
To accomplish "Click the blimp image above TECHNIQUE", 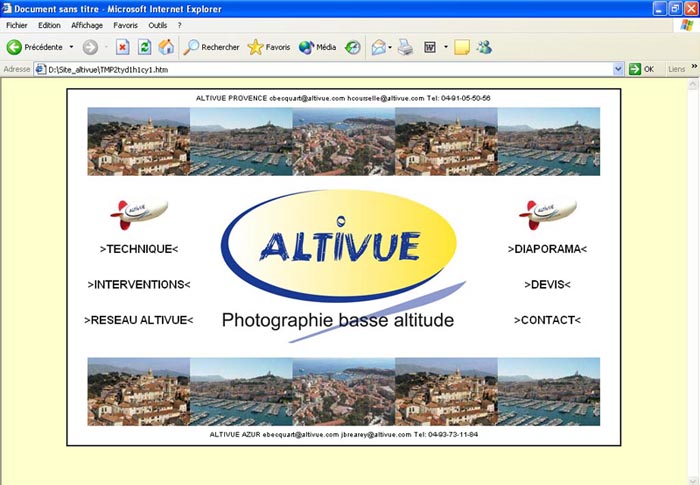I will click(139, 214).
